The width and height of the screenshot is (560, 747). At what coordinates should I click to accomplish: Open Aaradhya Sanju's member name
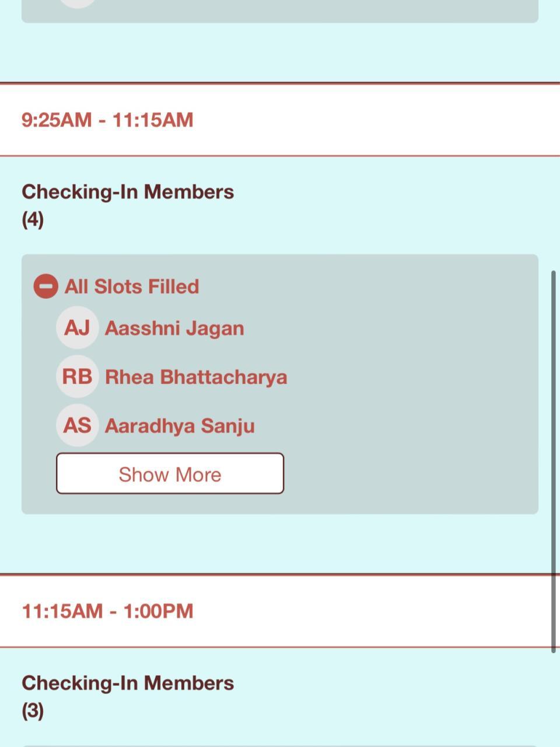(x=179, y=426)
